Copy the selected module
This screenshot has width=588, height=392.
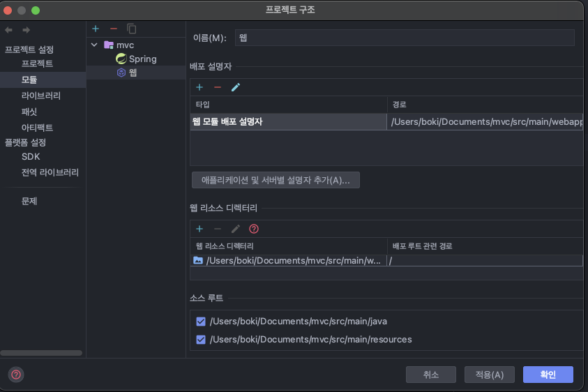(x=132, y=29)
